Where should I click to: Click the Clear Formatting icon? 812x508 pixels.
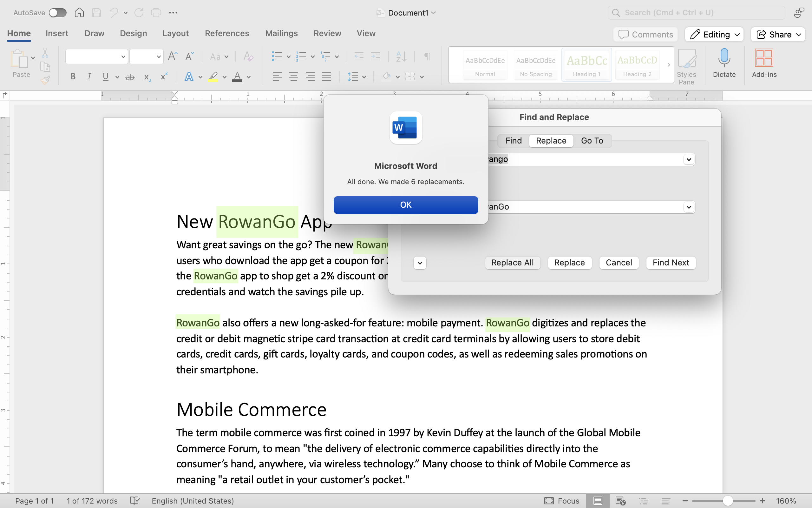pyautogui.click(x=248, y=56)
